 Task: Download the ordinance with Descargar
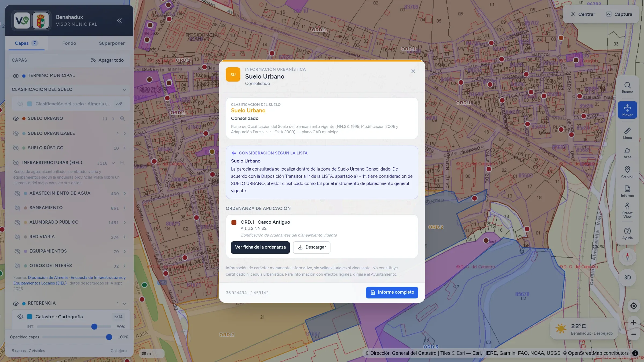[312, 247]
